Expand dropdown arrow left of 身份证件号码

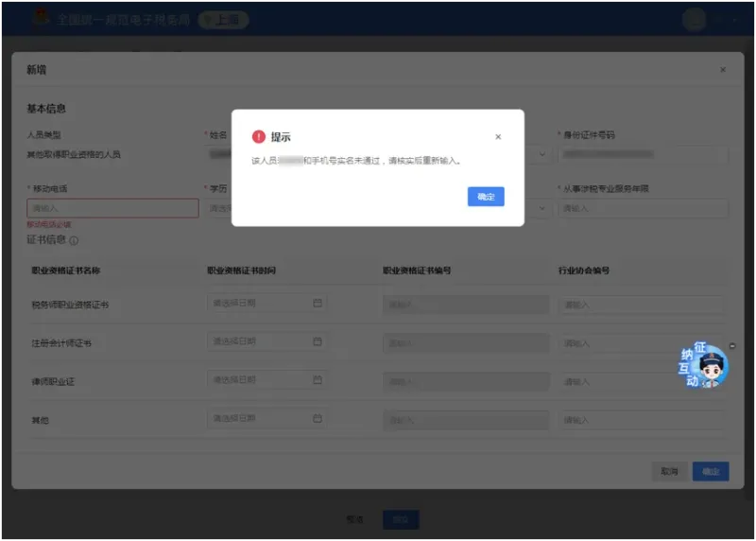(542, 154)
